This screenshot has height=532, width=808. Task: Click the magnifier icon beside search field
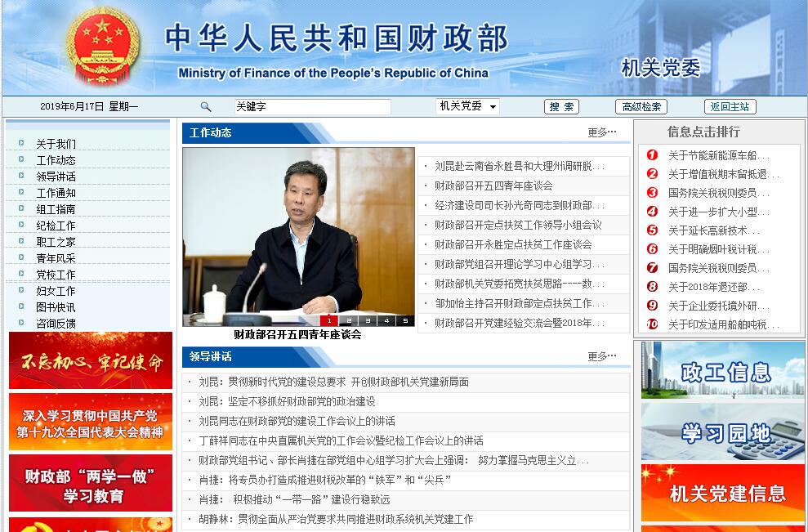[206, 107]
